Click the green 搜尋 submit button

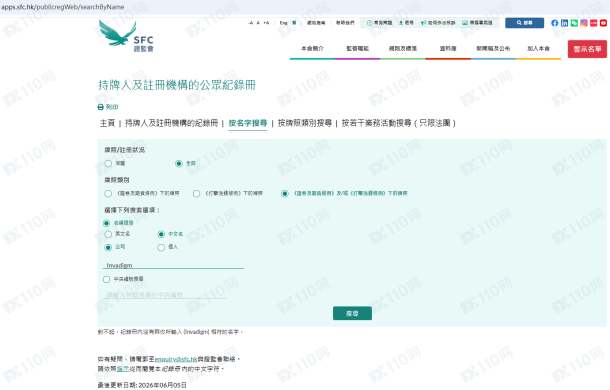click(x=352, y=313)
